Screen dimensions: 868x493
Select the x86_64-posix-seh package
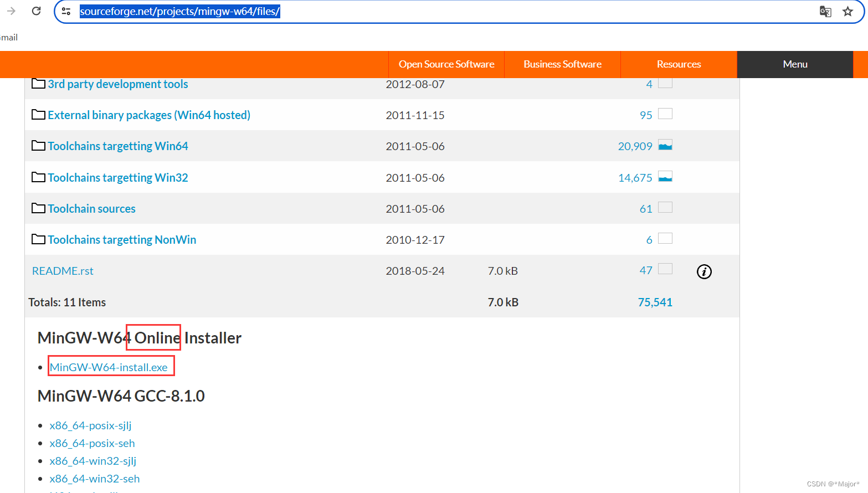click(92, 443)
